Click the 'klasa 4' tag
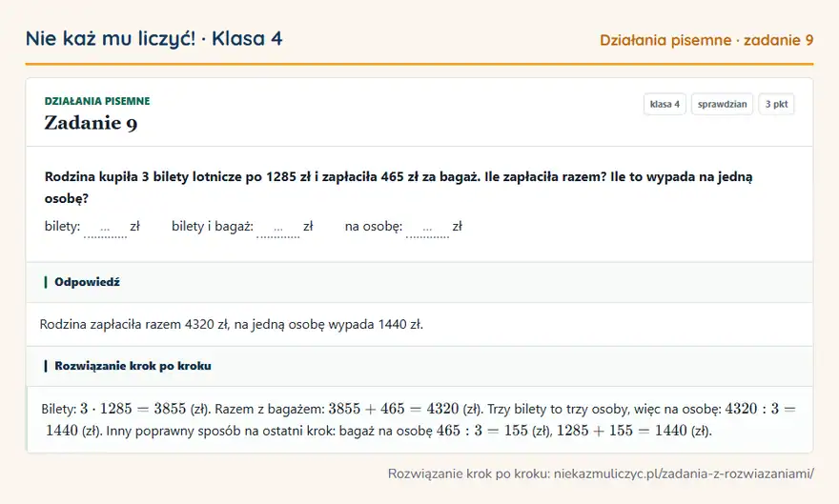Viewport: 839px width, 504px height. pyautogui.click(x=665, y=104)
